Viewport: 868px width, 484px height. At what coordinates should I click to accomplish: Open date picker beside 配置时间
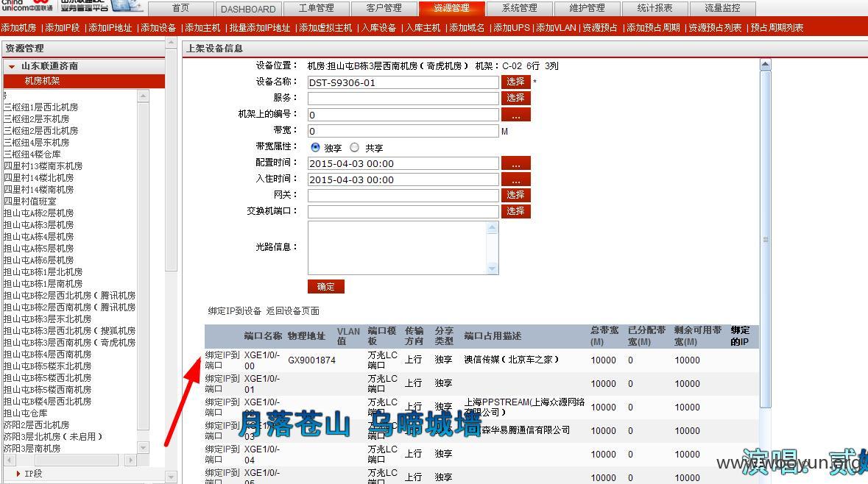coord(516,163)
